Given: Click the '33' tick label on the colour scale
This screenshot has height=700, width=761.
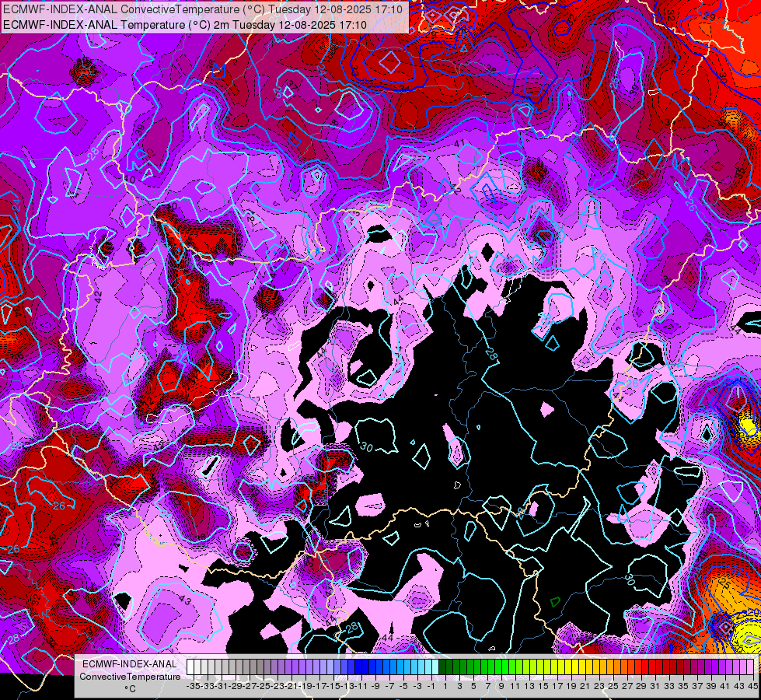Looking at the screenshot, I should click(669, 686).
